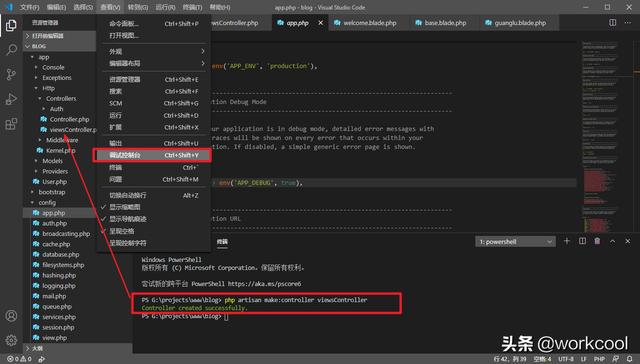Open the 帮助(H) menu
640x364 pixels.
(x=220, y=7)
